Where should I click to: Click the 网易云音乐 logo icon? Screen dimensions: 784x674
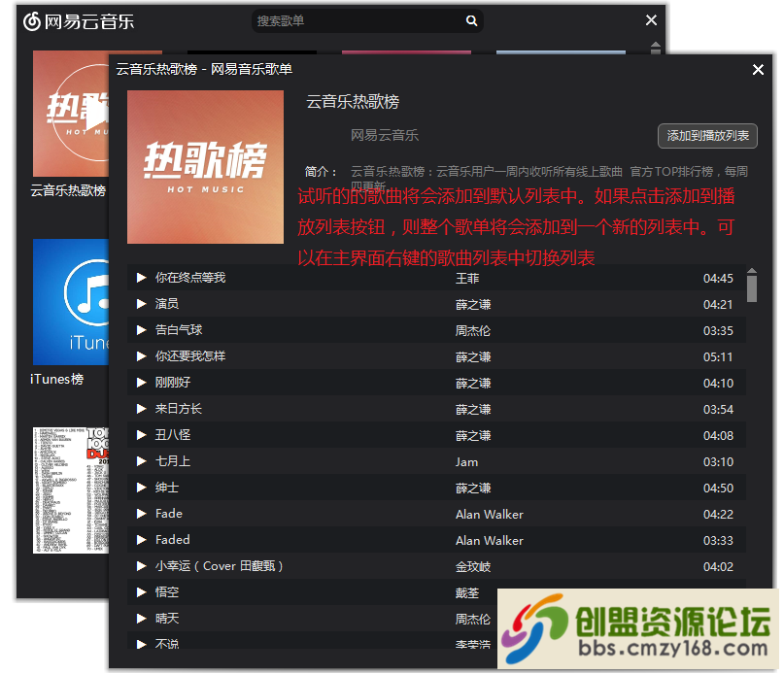(32, 21)
